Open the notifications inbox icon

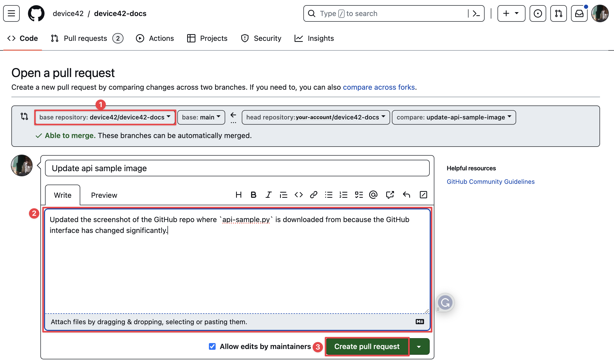coord(579,13)
